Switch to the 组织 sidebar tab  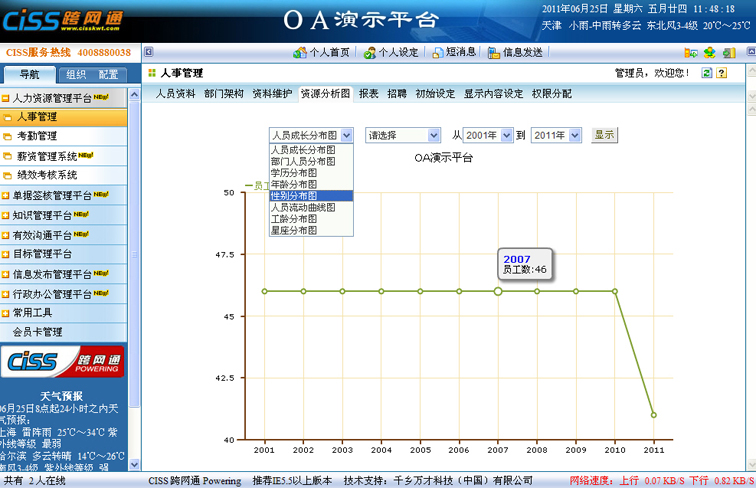(x=76, y=74)
